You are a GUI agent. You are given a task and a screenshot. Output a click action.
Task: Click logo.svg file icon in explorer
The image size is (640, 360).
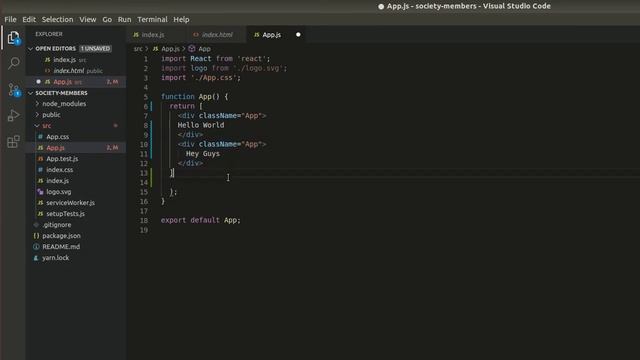40,192
